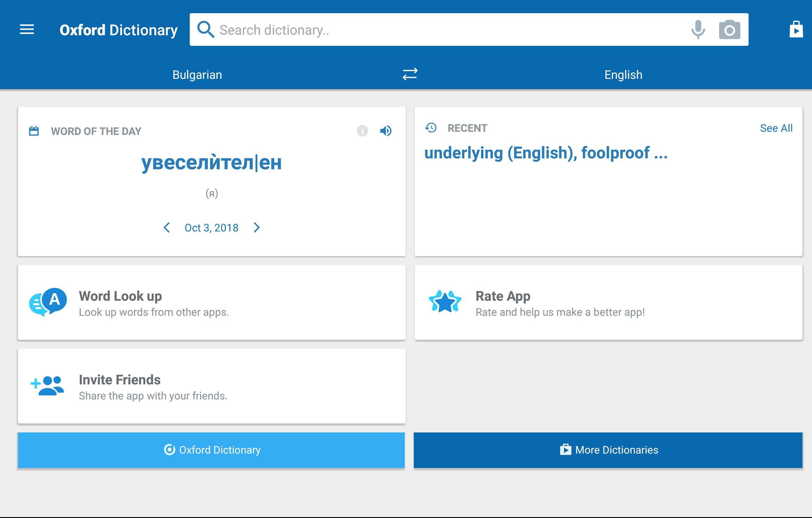Open recent entry underlying (English), foolproof
The image size is (812, 518).
546,153
